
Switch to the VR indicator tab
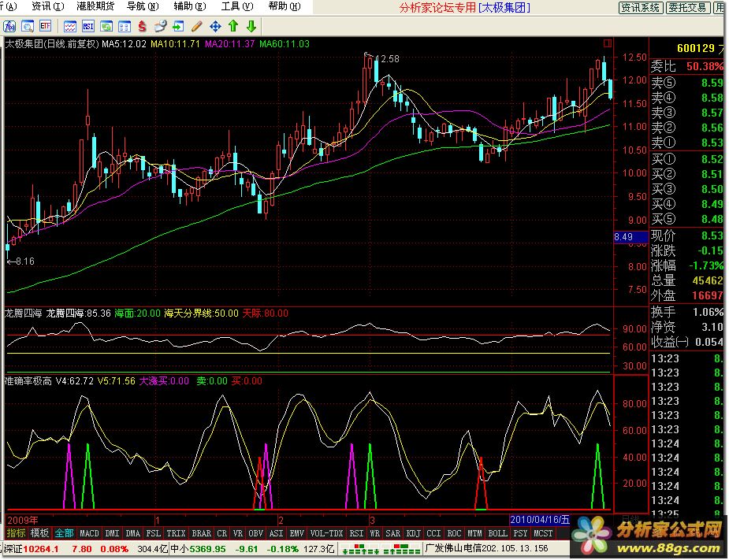[x=238, y=533]
